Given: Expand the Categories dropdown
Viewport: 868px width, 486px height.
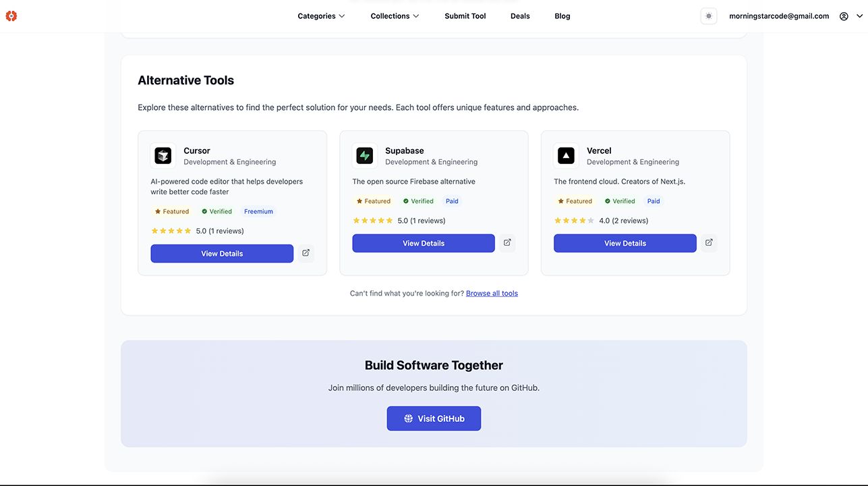Looking at the screenshot, I should [321, 16].
